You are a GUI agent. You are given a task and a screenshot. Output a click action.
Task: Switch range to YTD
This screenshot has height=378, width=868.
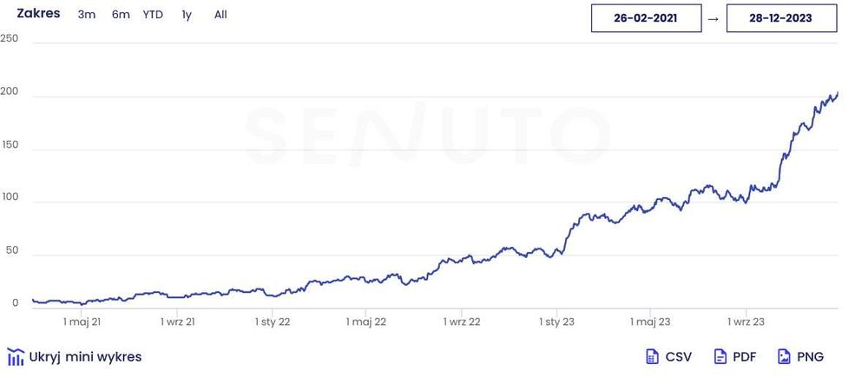pos(153,15)
